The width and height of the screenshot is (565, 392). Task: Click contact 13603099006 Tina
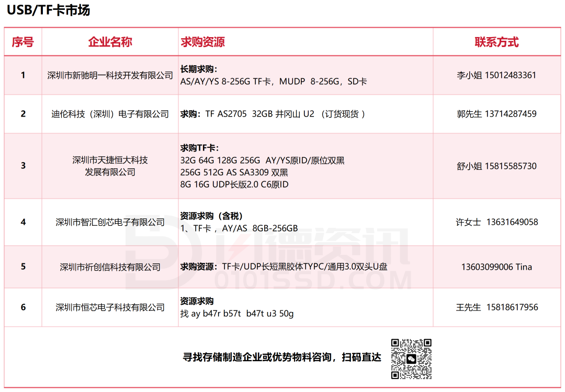tap(496, 267)
